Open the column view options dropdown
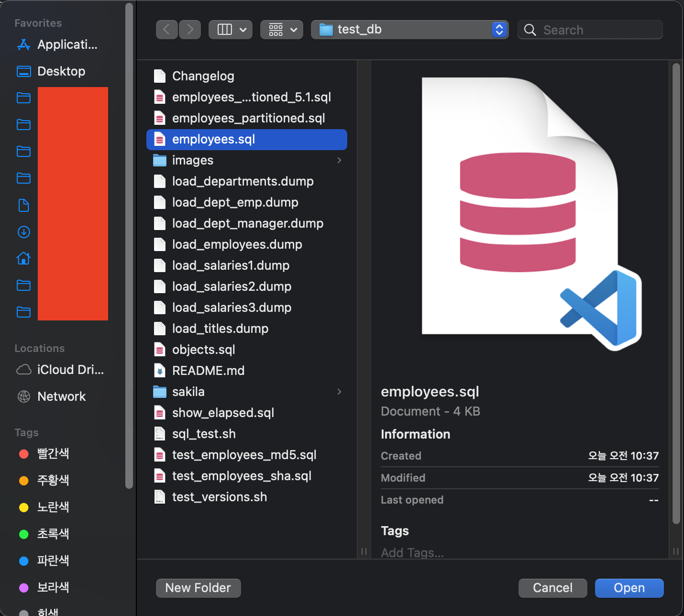This screenshot has width=684, height=616. pos(231,30)
